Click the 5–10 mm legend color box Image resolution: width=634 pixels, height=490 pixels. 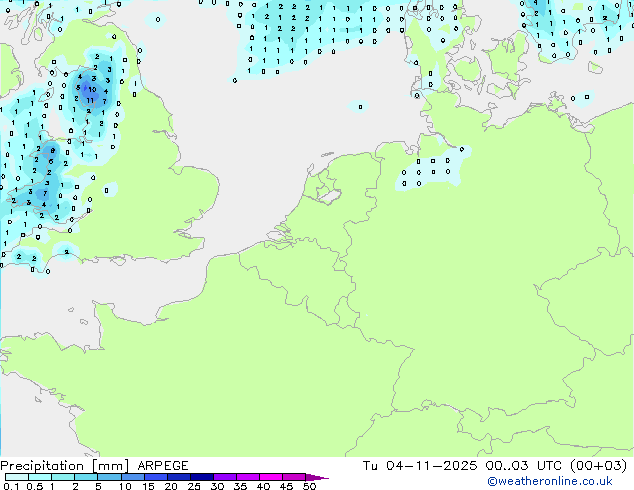(109, 477)
